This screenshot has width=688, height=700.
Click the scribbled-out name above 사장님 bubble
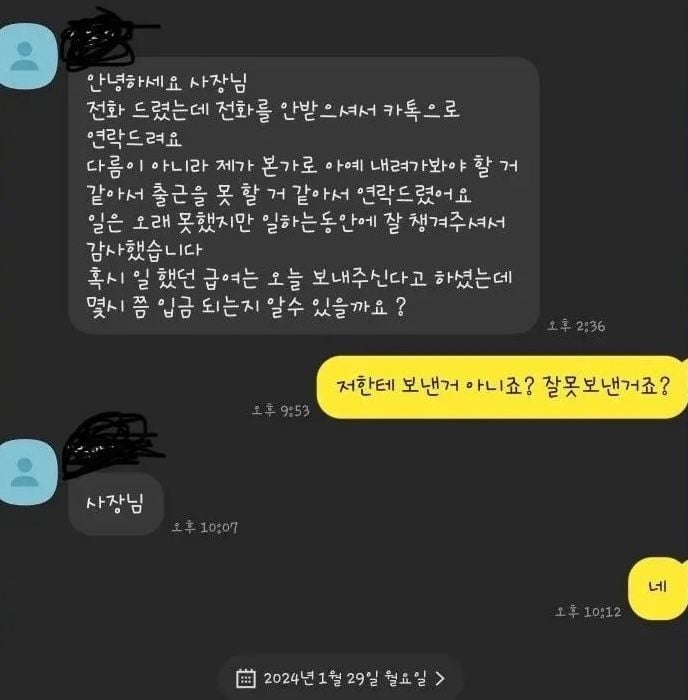(112, 444)
